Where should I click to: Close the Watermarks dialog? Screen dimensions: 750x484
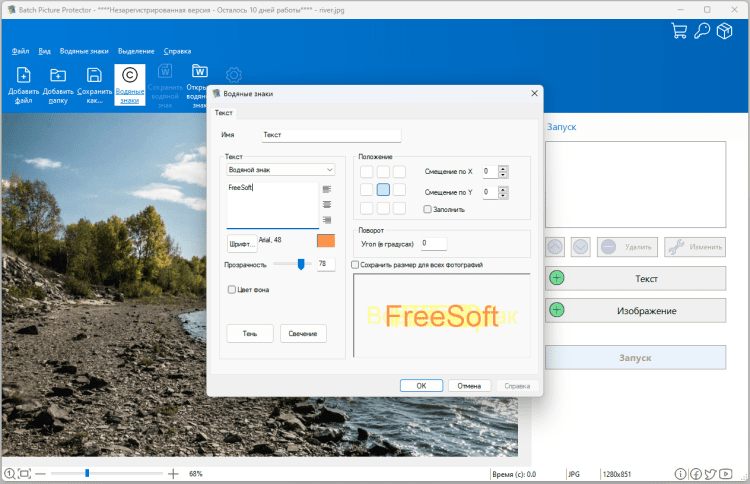pyautogui.click(x=534, y=93)
